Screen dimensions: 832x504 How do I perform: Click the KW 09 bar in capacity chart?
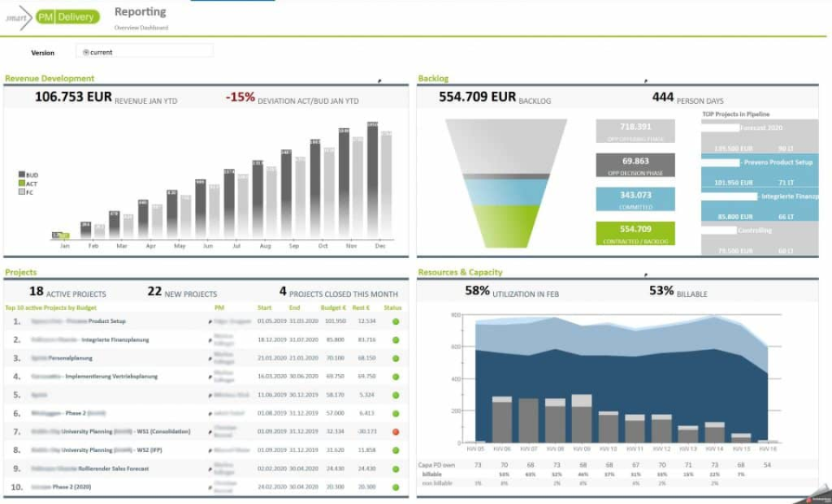[582, 418]
